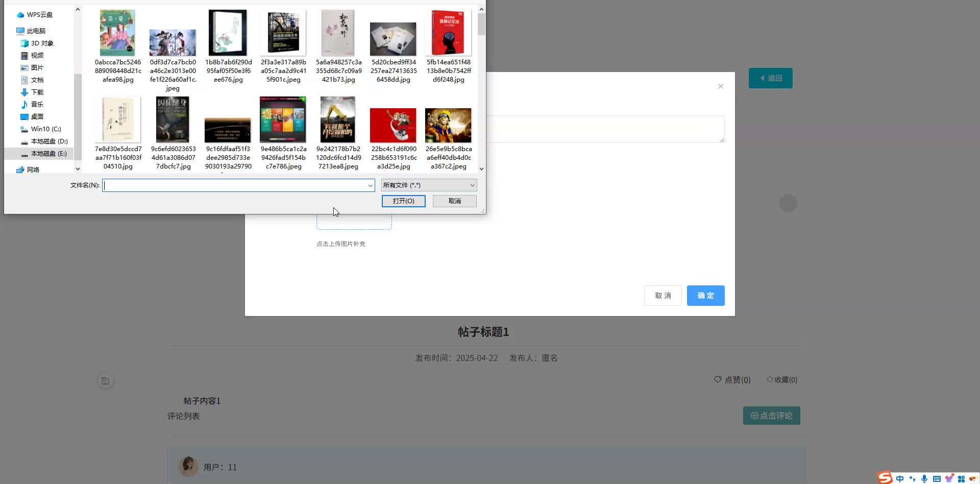This screenshot has width=980, height=484.
Task: Toggle the punctuation mode icon
Action: pyautogui.click(x=912, y=479)
